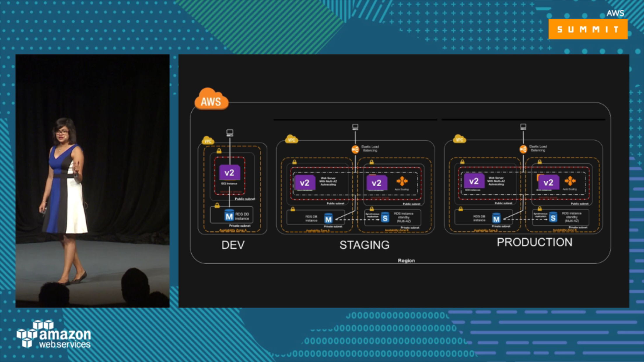Click the speaker video panel
Viewport: 644px width, 362px height.
(x=92, y=181)
